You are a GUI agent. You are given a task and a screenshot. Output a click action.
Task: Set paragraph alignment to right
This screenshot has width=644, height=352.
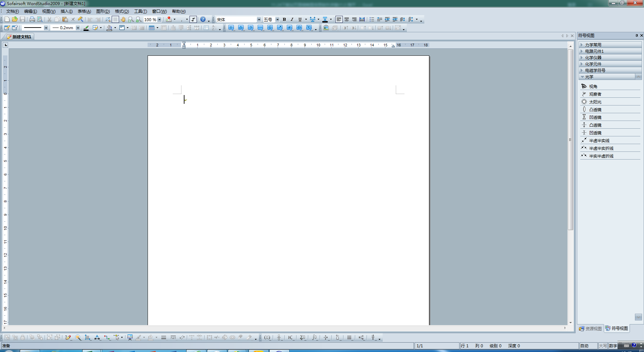355,19
